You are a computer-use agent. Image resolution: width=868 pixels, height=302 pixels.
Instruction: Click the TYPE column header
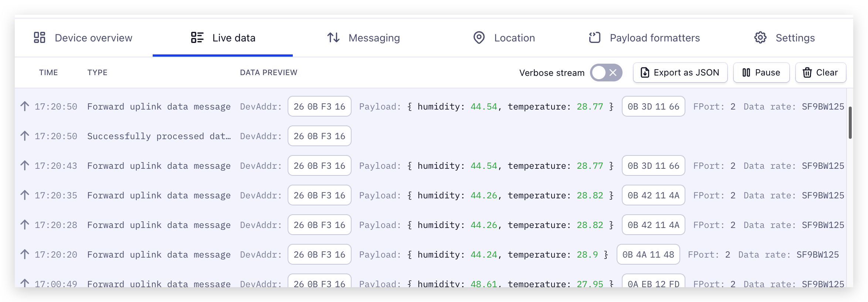click(97, 73)
